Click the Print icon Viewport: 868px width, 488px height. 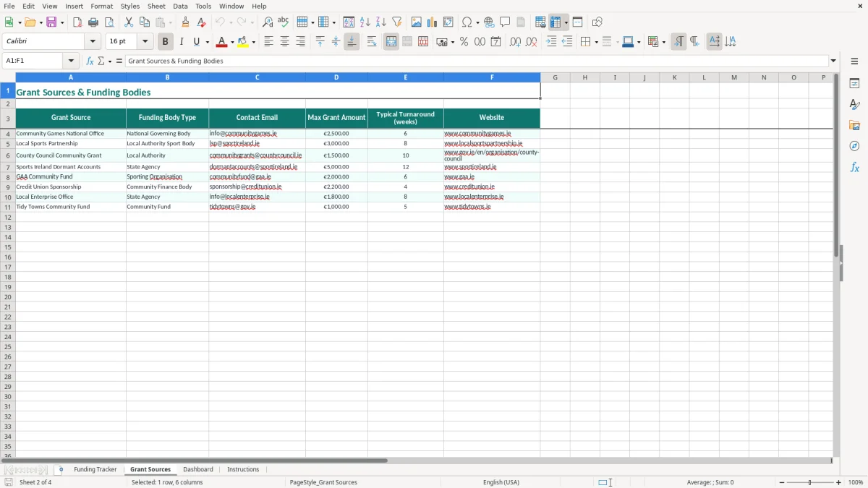[x=93, y=22]
